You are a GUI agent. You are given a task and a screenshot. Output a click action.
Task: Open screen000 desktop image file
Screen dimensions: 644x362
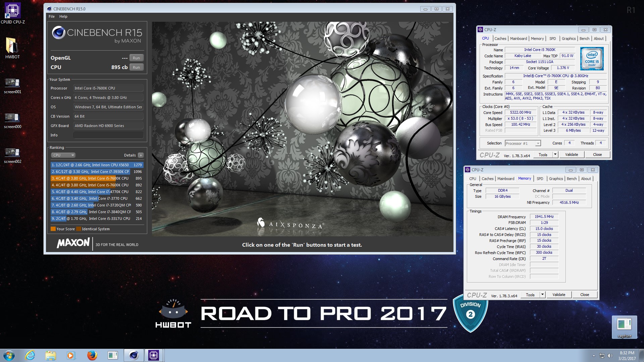(12, 120)
